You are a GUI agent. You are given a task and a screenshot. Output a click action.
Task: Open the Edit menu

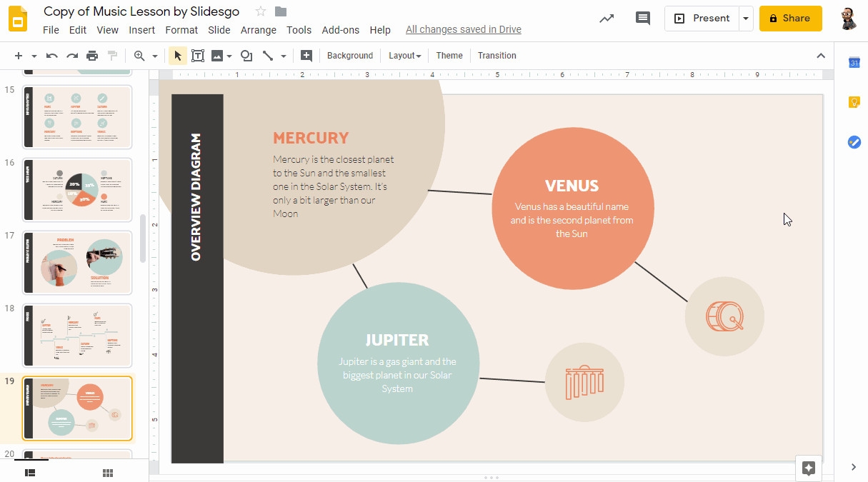click(x=78, y=30)
